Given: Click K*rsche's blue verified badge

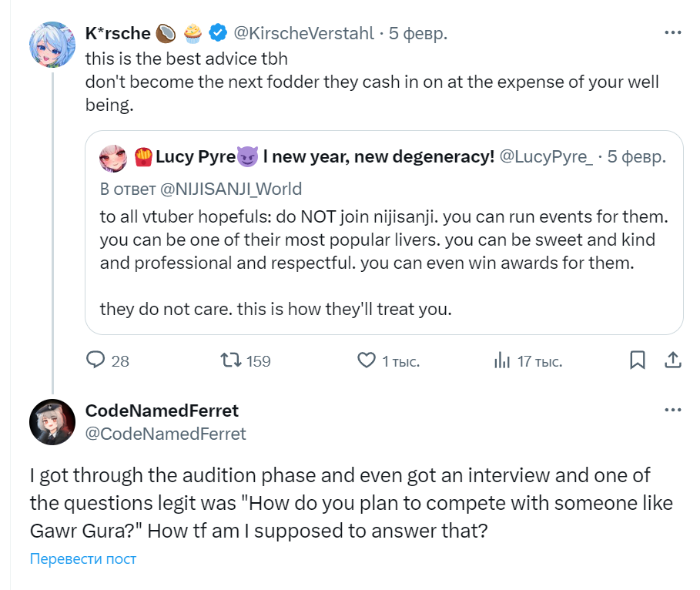Looking at the screenshot, I should click(x=219, y=33).
